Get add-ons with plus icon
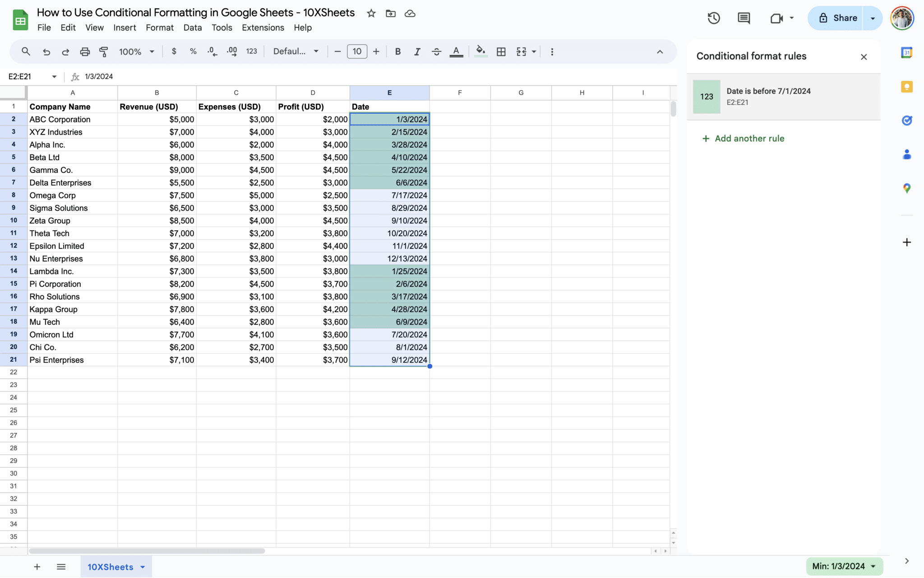This screenshot has height=578, width=924. (907, 242)
